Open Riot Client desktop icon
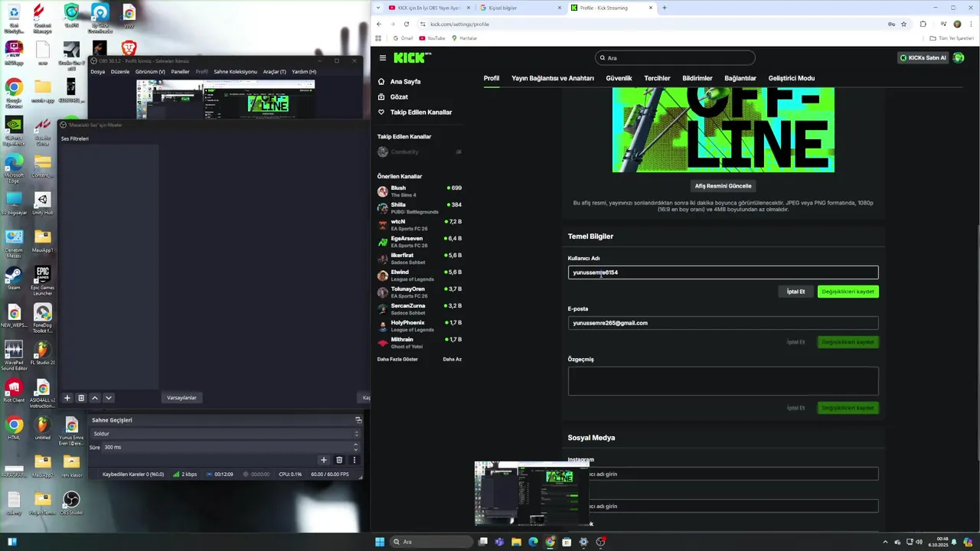 [14, 391]
